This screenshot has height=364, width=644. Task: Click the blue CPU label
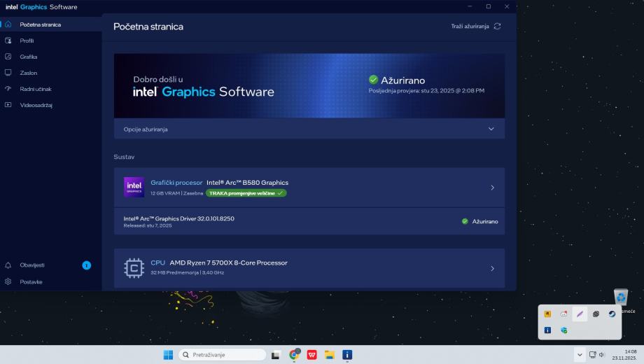(x=157, y=262)
